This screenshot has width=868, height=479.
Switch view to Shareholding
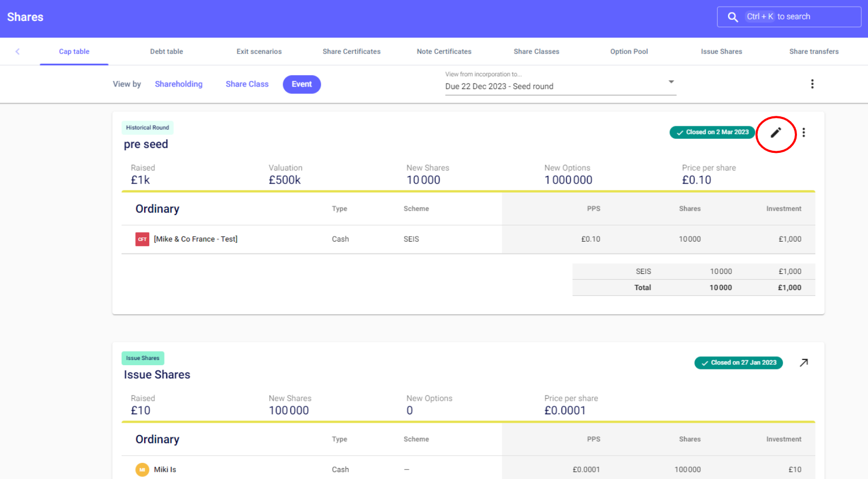coord(179,84)
